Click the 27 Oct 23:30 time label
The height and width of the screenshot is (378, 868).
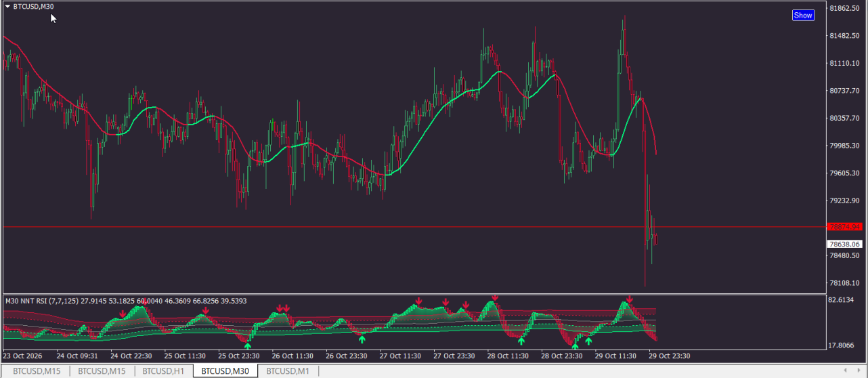coord(454,355)
